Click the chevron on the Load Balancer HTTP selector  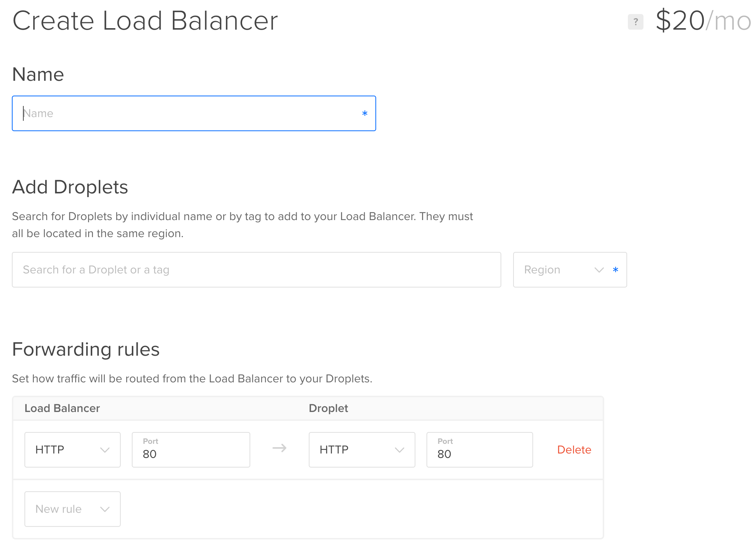pos(106,449)
